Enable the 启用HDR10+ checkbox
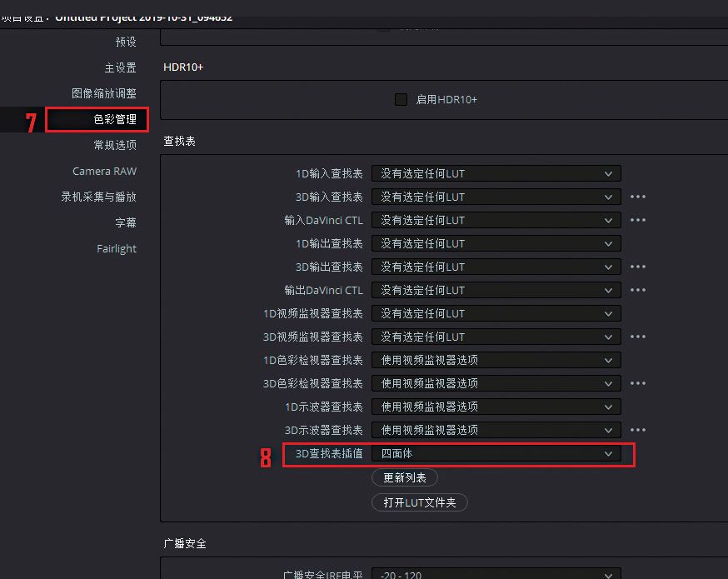Image resolution: width=728 pixels, height=579 pixels. pyautogui.click(x=401, y=99)
